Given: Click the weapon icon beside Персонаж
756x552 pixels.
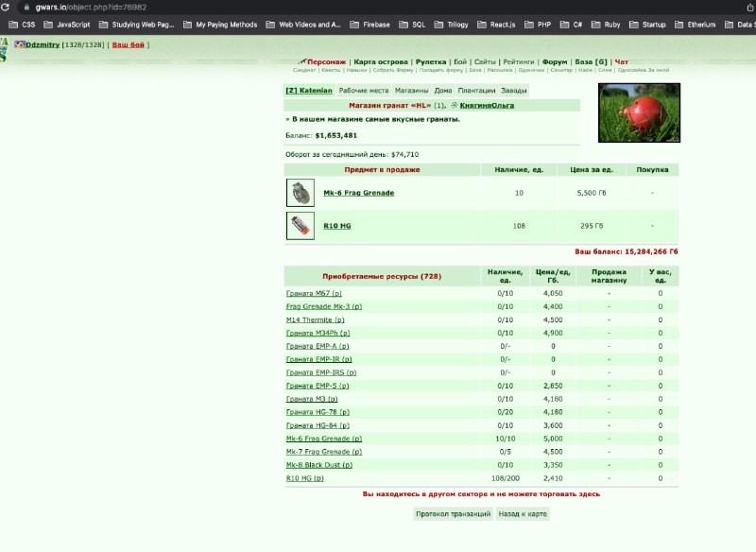Looking at the screenshot, I should coord(301,61).
